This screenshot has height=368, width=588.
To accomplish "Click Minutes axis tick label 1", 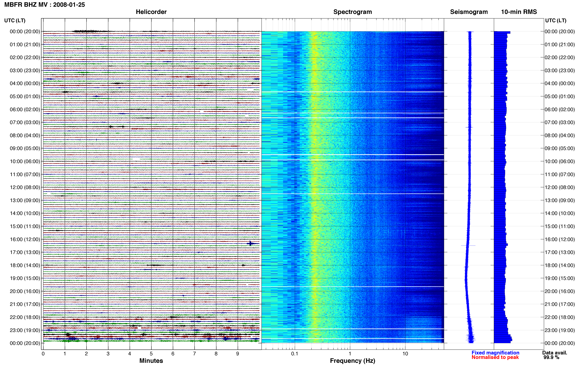I will (65, 354).
